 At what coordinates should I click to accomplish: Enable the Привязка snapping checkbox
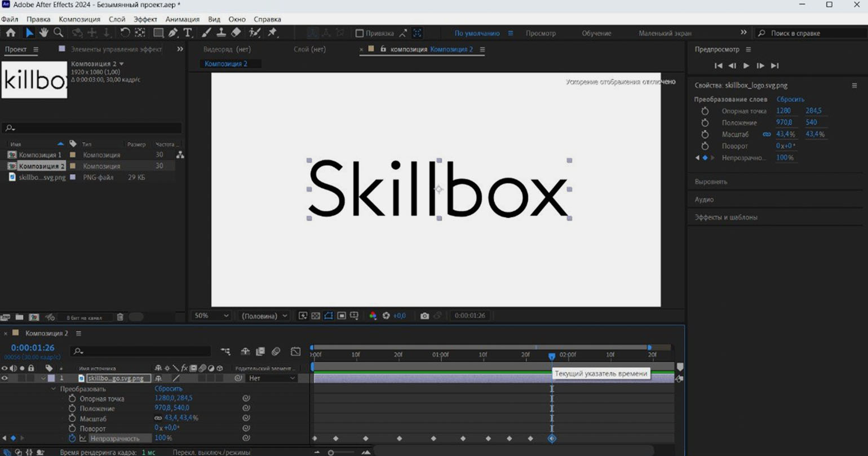(x=359, y=33)
